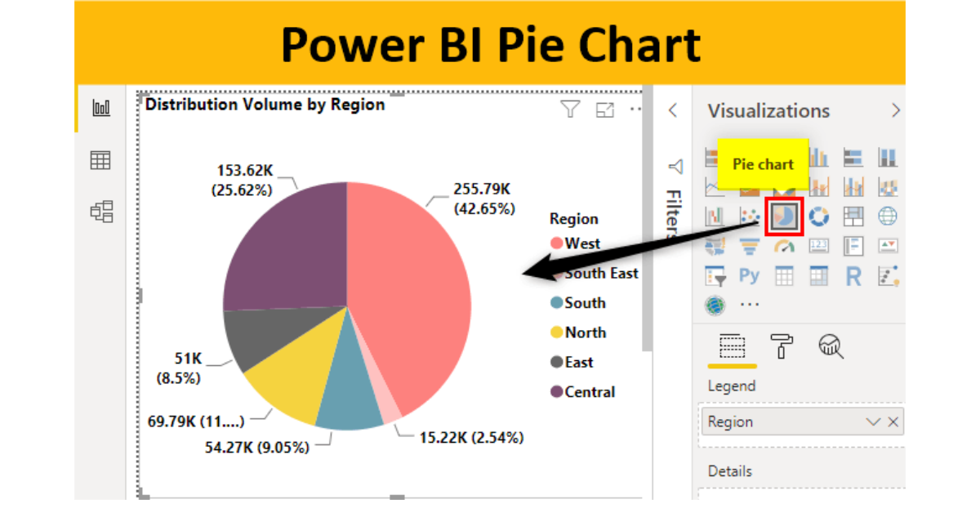Select the Pie chart visualization

pyautogui.click(x=784, y=216)
